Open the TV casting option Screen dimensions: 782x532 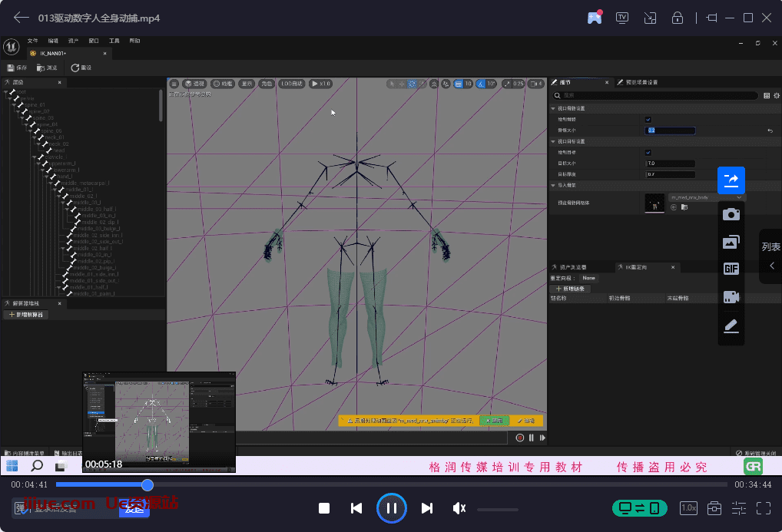[622, 18]
